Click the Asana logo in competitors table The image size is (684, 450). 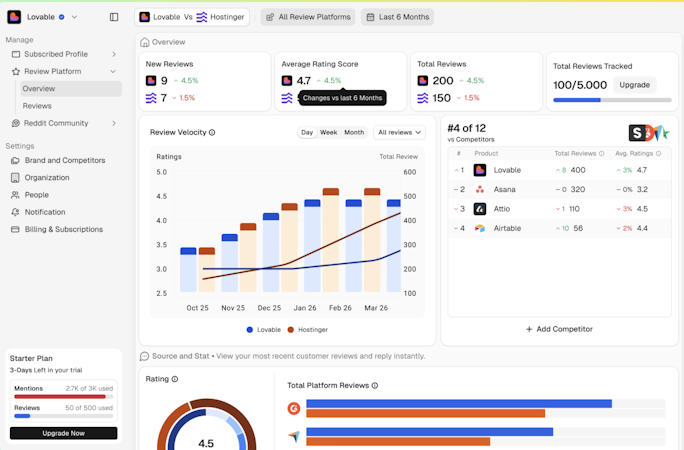coord(480,189)
